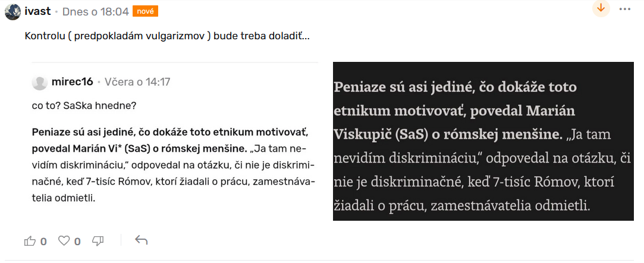Click the orange down arrow icon
Screen dimensions: 644x263
click(x=601, y=8)
